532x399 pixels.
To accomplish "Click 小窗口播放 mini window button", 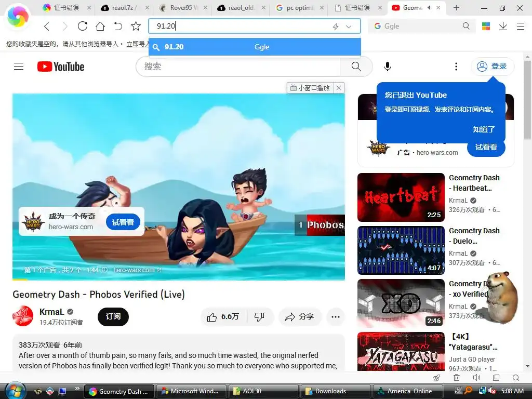I will [x=310, y=88].
